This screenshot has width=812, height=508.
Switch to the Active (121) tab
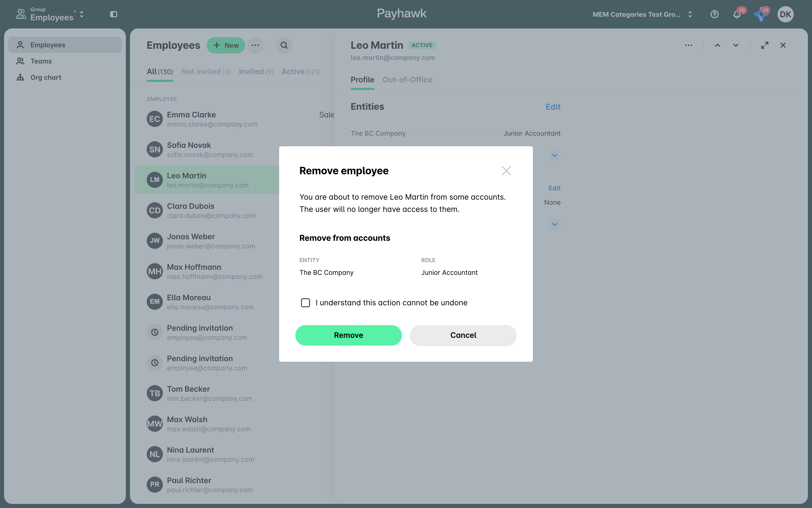coord(300,72)
